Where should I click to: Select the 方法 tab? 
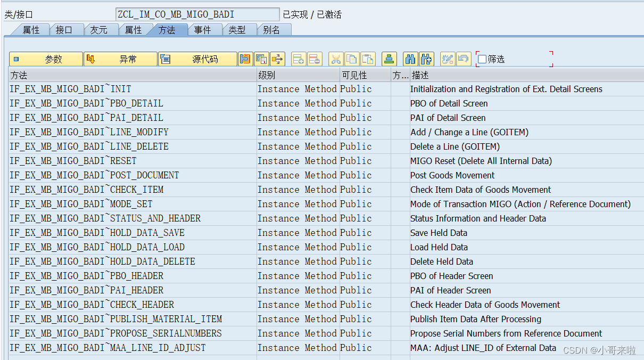point(167,30)
